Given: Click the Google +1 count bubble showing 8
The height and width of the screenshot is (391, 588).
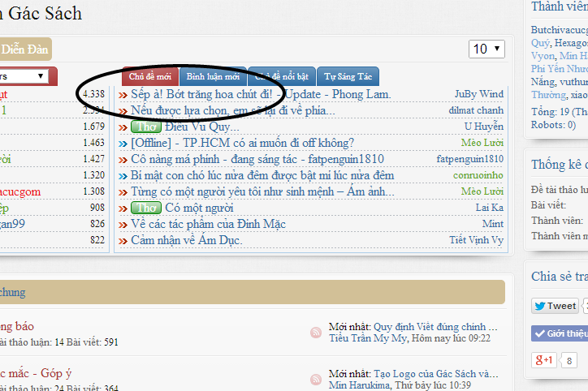Looking at the screenshot, I should point(569,361).
